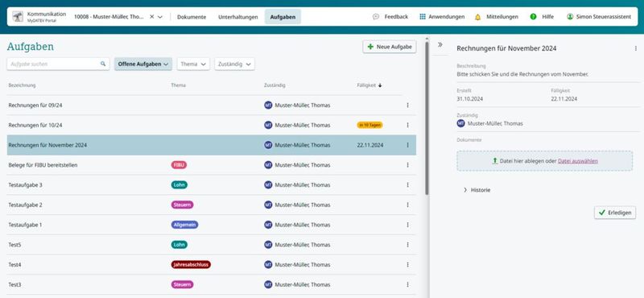Open more options for Belege für FIBU bereitstellen

pos(407,165)
